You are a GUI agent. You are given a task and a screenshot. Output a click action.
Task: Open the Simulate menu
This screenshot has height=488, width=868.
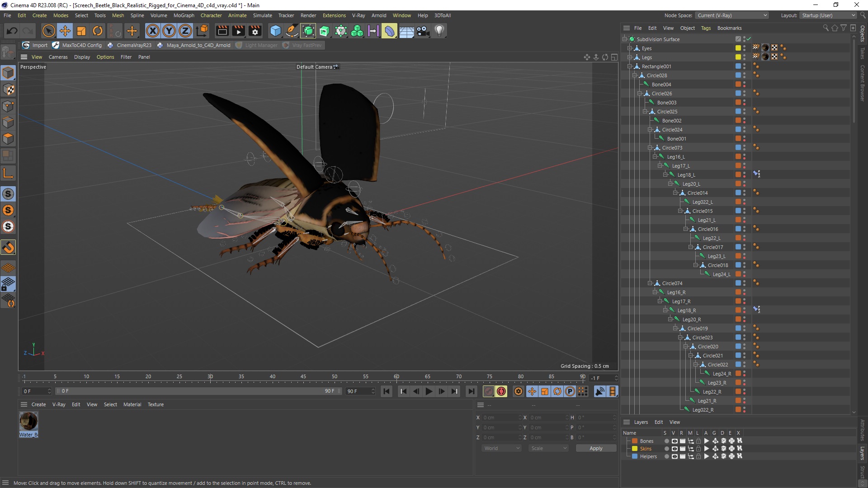(x=262, y=15)
